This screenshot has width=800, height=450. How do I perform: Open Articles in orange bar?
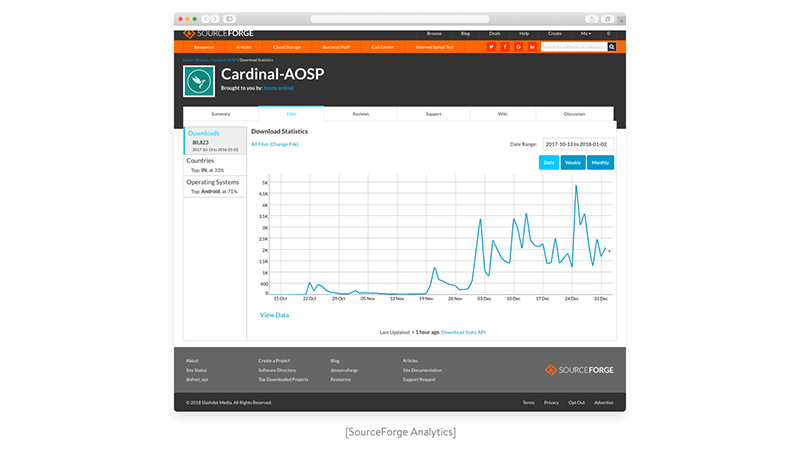[x=243, y=47]
